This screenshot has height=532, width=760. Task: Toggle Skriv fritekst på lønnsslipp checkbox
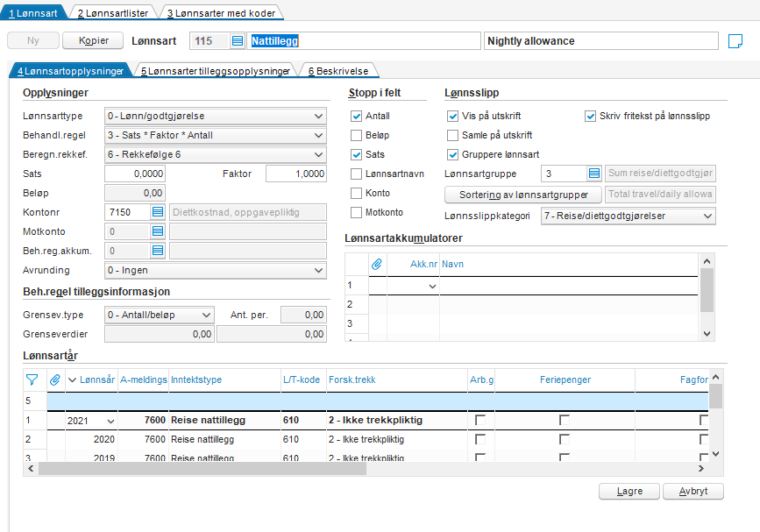(591, 116)
